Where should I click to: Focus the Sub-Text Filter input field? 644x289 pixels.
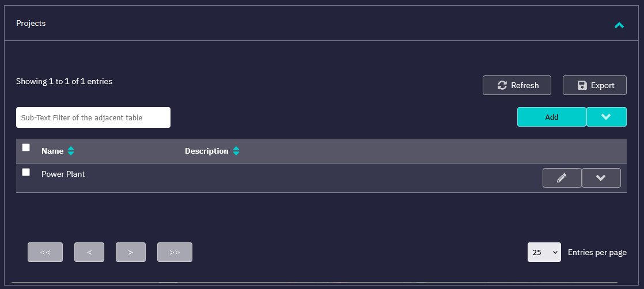point(93,117)
